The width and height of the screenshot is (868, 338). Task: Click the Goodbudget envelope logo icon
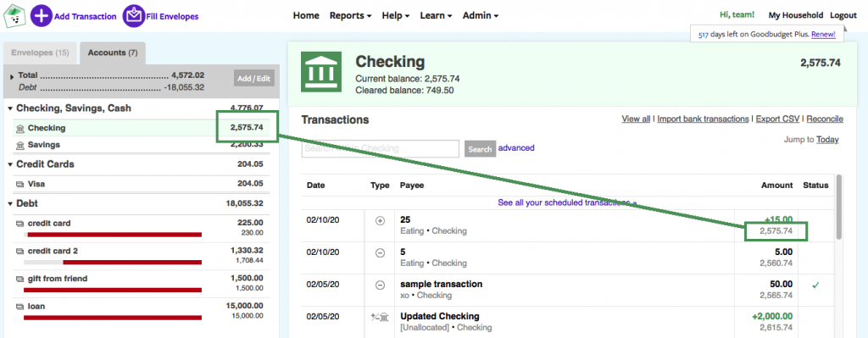pos(14,15)
